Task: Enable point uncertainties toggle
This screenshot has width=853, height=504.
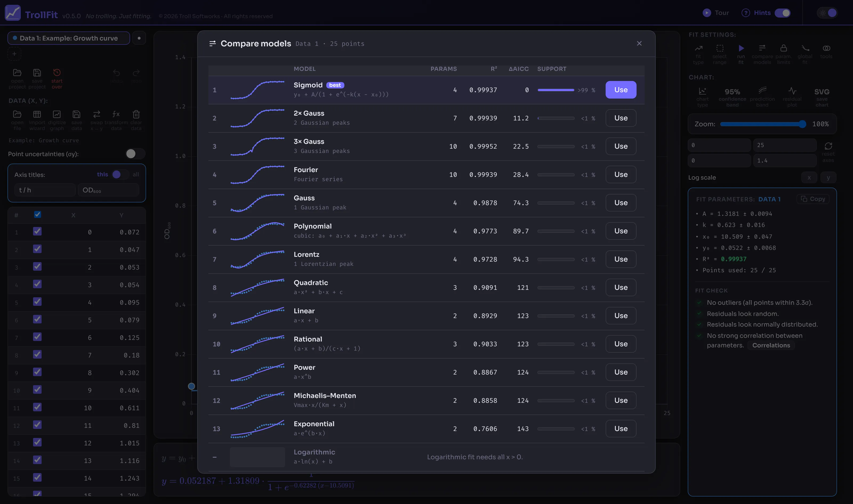Action: coord(135,154)
